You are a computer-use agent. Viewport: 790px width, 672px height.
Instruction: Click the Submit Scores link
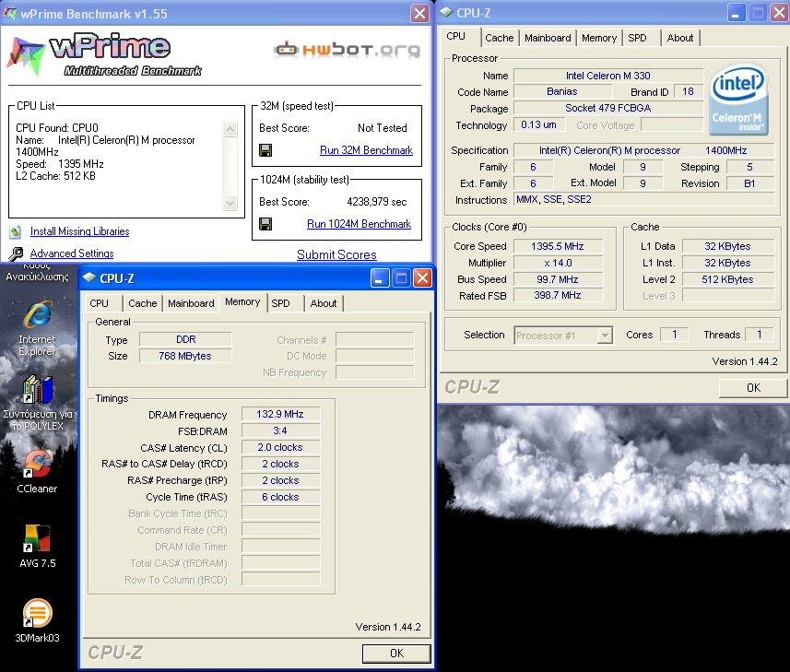coord(336,255)
